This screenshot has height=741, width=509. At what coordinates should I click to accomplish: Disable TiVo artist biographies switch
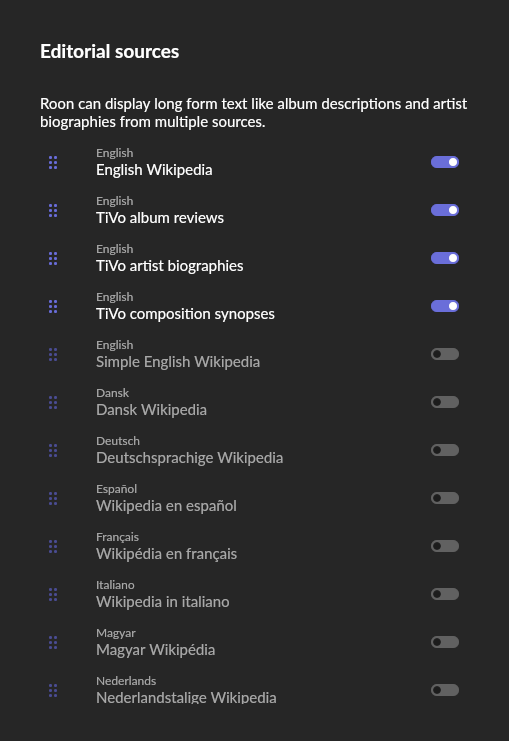tap(445, 258)
